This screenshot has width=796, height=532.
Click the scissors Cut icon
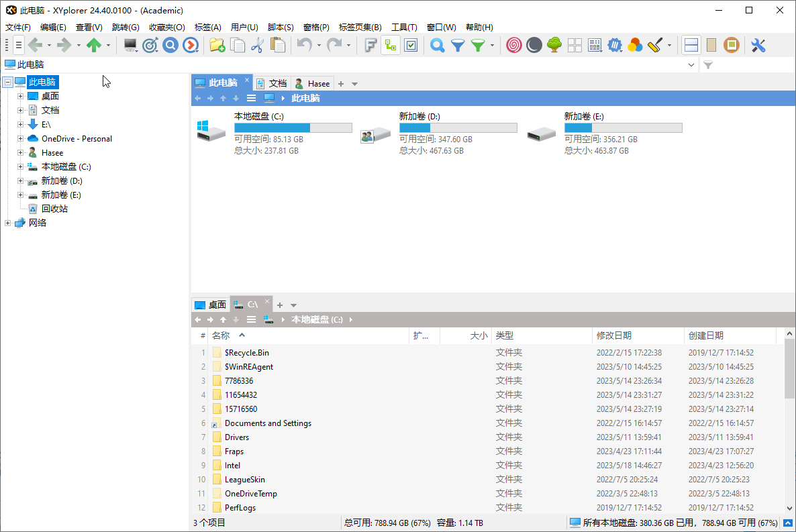click(257, 45)
